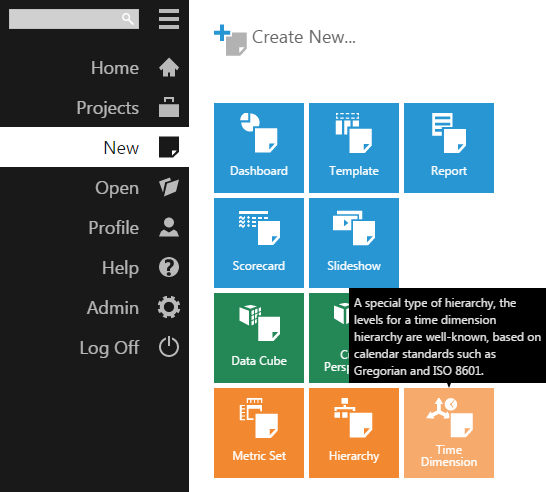Open the partially hidden Cube Perspective tile
The image size is (546, 492).
tap(329, 338)
